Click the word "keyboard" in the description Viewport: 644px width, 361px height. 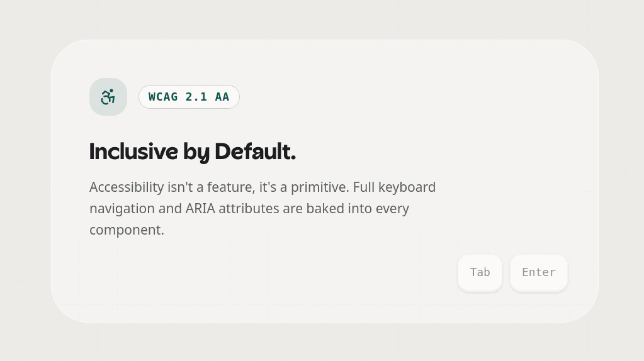tap(406, 187)
